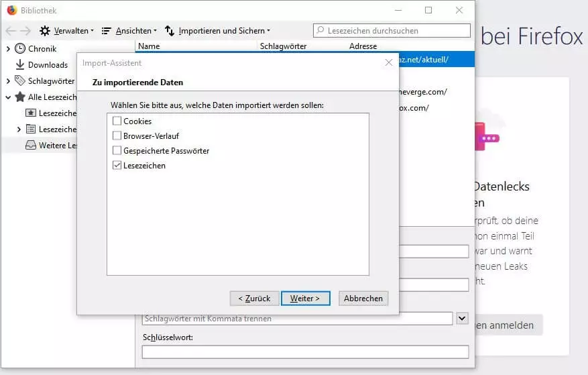Go back with < Zurück button

click(x=254, y=299)
